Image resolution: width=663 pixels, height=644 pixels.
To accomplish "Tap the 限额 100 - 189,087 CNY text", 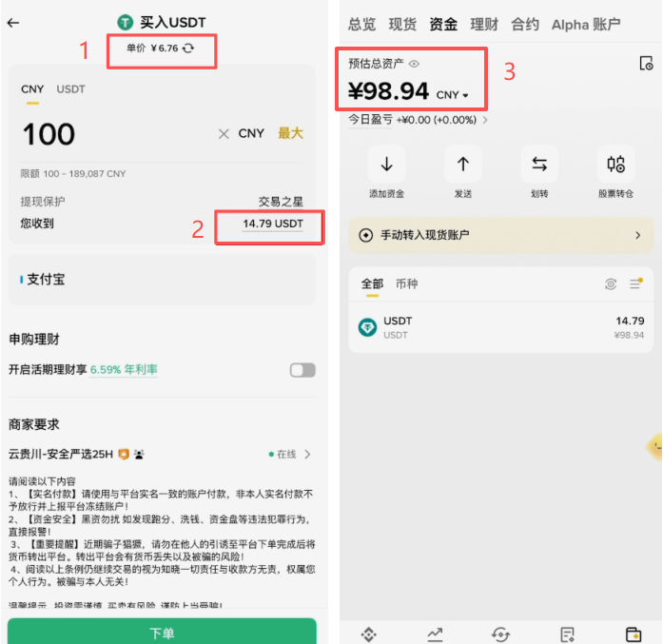I will (73, 174).
